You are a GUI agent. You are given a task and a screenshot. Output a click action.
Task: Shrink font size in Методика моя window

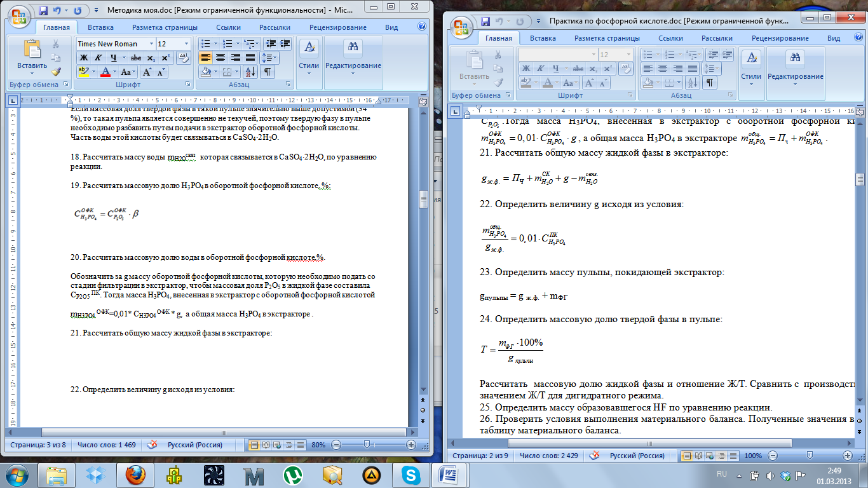(161, 72)
